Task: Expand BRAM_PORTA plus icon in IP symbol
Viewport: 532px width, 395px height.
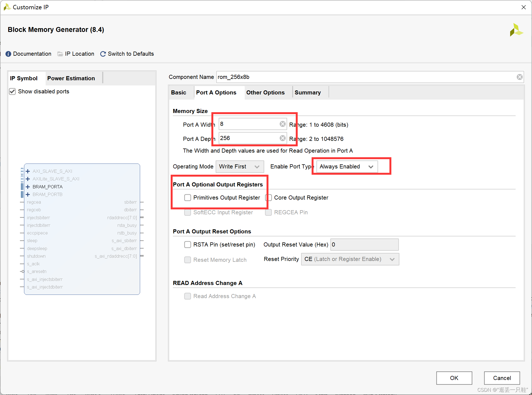Action: coord(28,187)
